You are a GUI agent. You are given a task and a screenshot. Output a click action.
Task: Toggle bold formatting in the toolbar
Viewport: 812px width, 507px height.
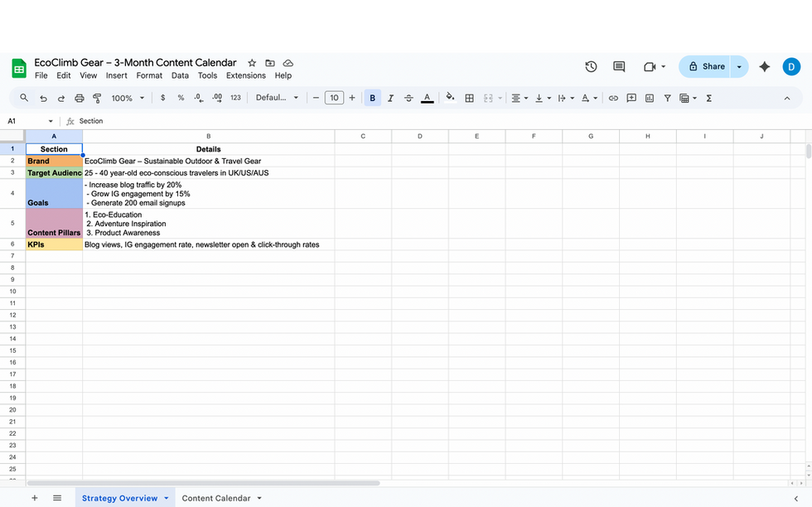pyautogui.click(x=372, y=97)
